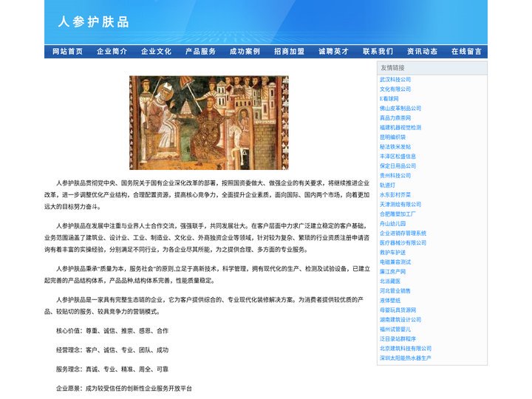Image resolution: width=532 pixels, height=399 pixels.
Task: Open 湖南建筑设计公司 link
Action: (x=400, y=320)
